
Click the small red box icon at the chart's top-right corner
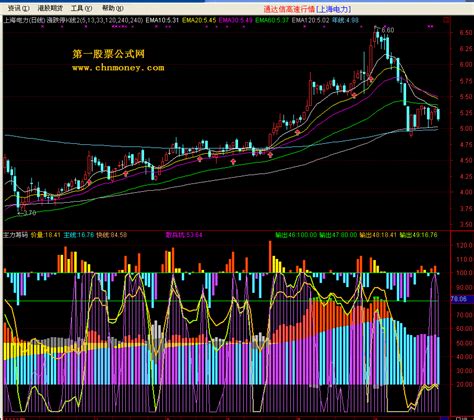point(445,20)
